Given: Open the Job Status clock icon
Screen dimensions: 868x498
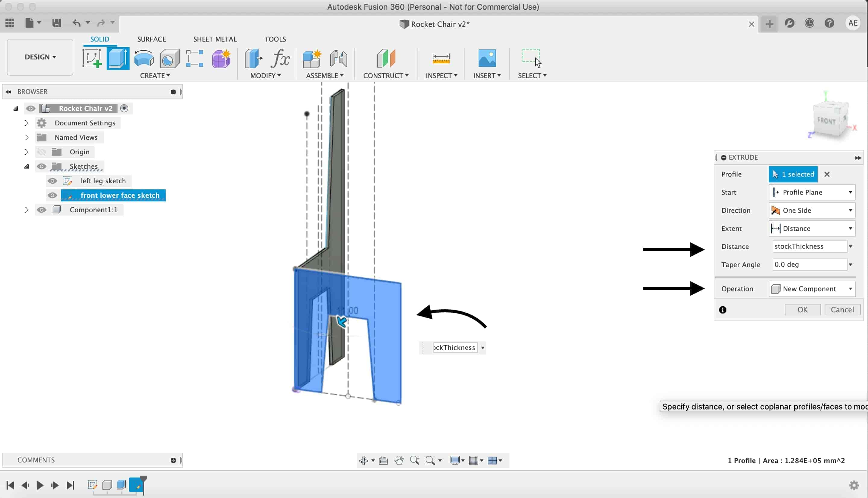Looking at the screenshot, I should (809, 23).
